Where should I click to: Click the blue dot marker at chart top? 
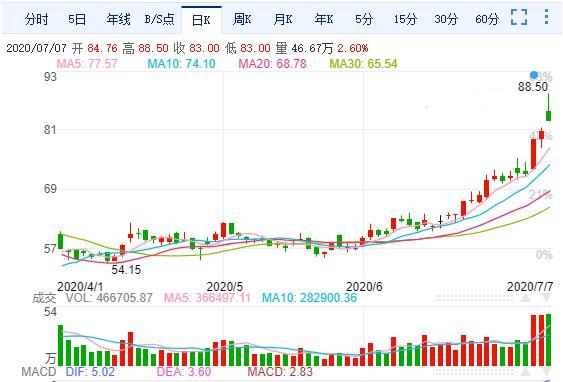point(534,75)
